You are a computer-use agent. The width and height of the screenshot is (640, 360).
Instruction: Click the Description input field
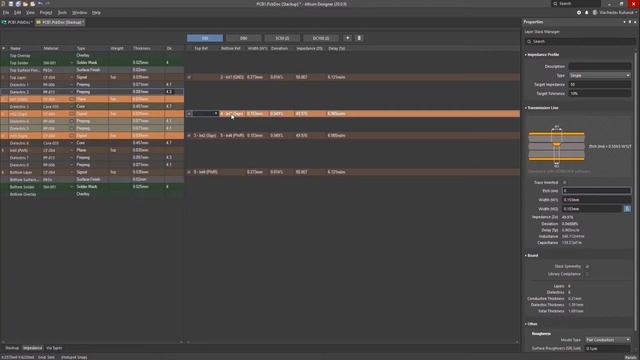click(600, 66)
